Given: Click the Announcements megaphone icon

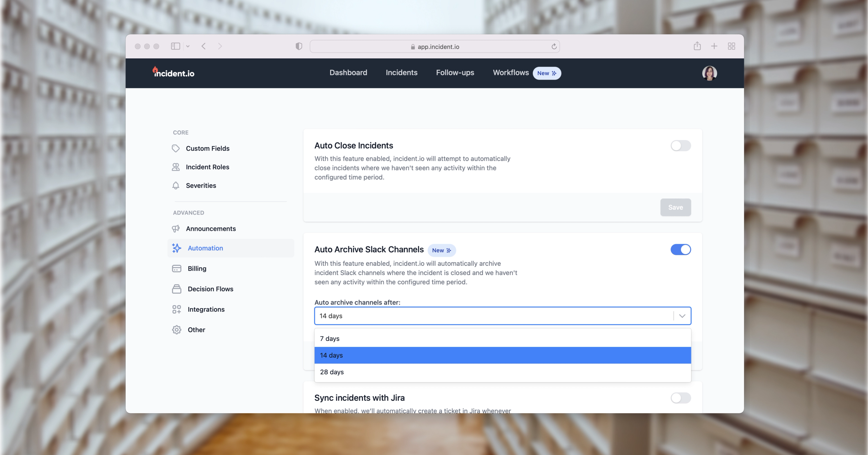Looking at the screenshot, I should pos(176,229).
